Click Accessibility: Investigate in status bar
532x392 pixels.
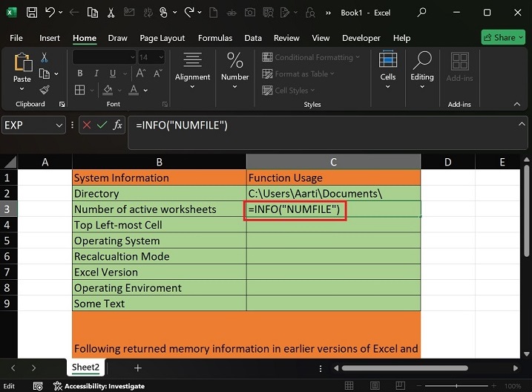99,386
